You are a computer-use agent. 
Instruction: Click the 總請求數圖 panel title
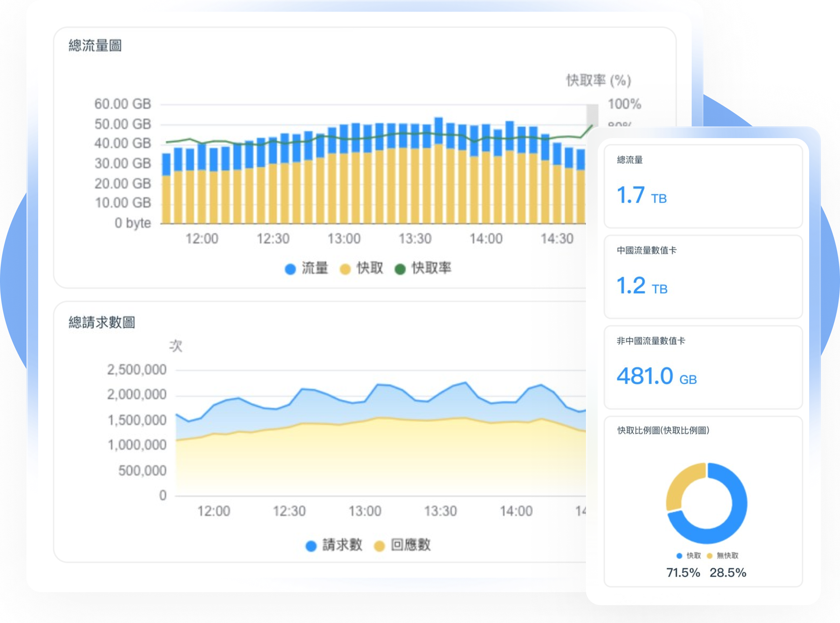102,323
